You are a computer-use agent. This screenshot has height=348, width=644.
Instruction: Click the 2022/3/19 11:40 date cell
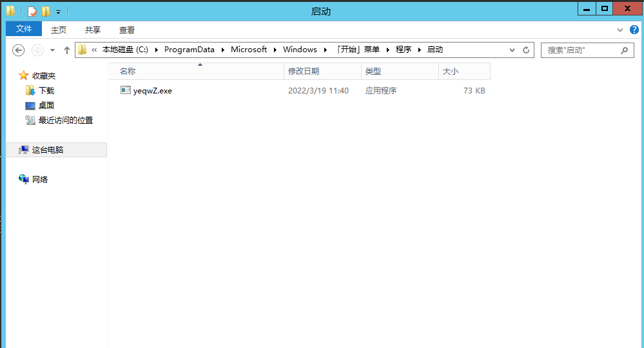(318, 91)
